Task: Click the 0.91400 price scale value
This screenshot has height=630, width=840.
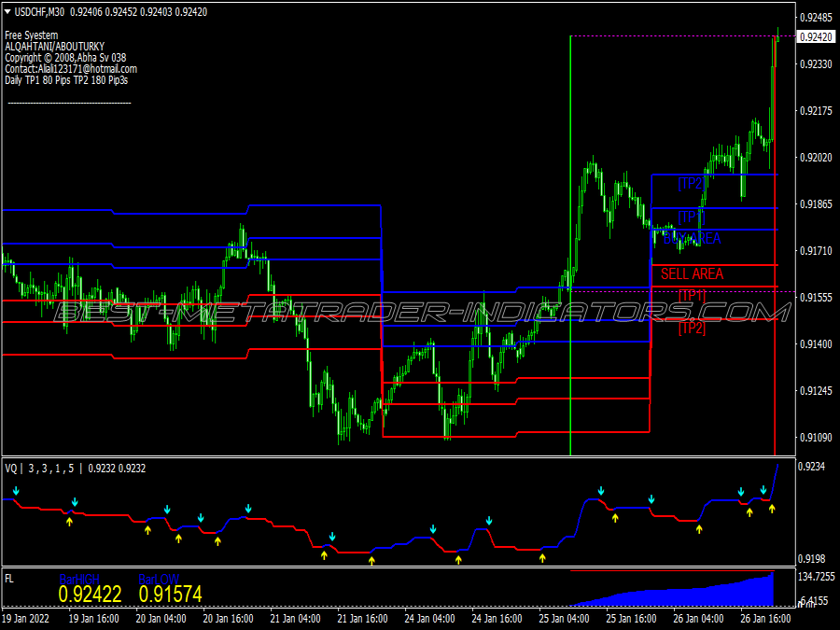Action: coord(816,343)
